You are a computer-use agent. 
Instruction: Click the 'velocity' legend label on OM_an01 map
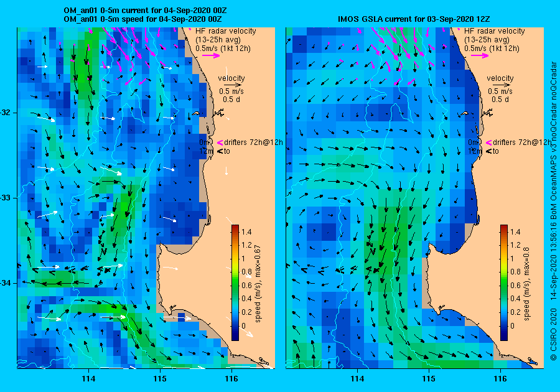coord(231,78)
